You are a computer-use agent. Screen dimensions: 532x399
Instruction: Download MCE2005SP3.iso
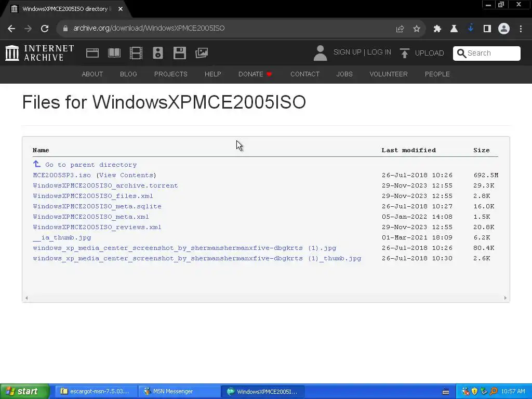62,176
